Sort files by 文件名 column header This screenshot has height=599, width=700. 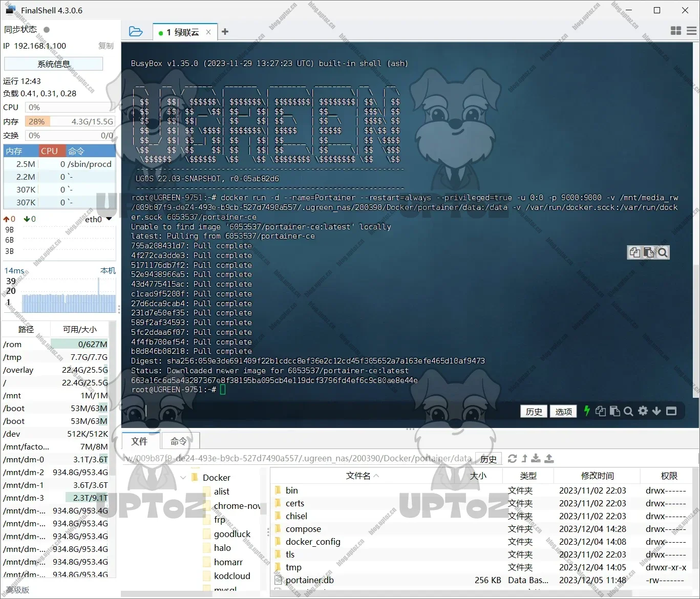[362, 476]
